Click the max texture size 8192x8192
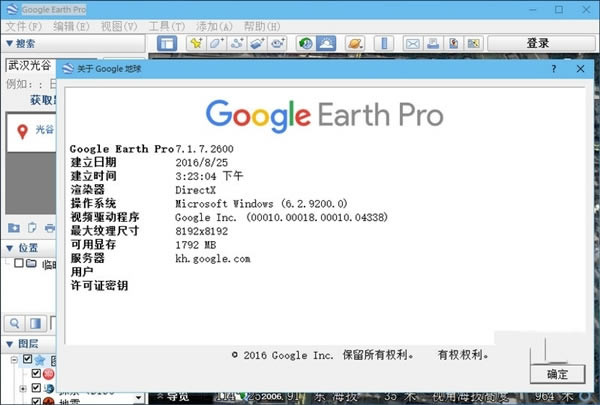Screen dimensions: 600x405 click(202, 231)
